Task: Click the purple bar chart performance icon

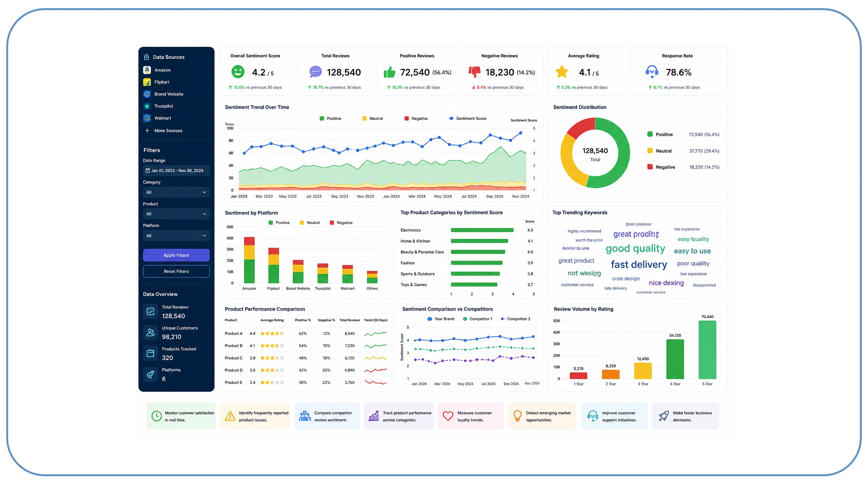Action: pyautogui.click(x=374, y=416)
